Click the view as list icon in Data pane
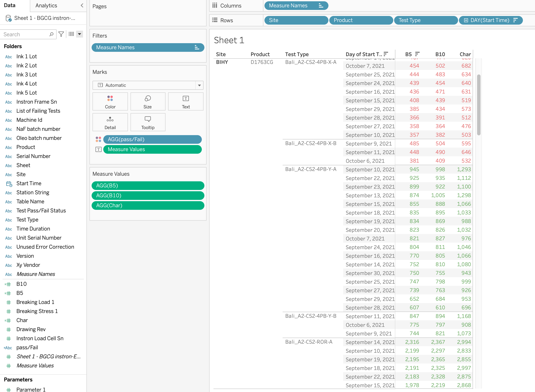Screen dimensions: 535x392 [71, 34]
